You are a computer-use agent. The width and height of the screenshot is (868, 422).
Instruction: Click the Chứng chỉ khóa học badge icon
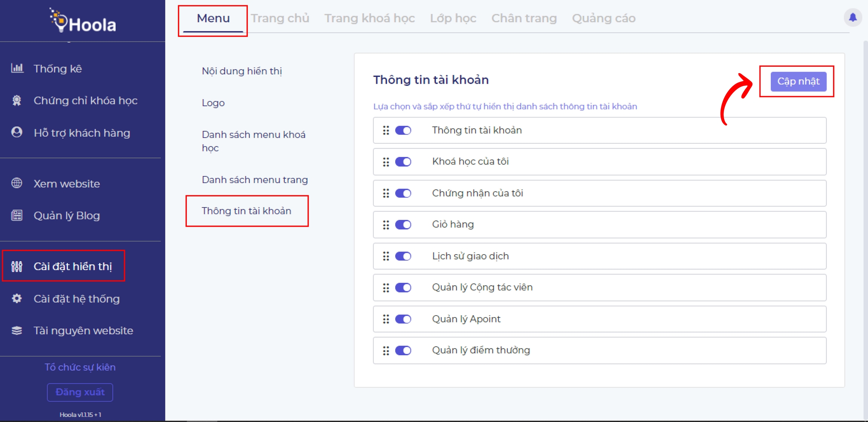point(17,100)
